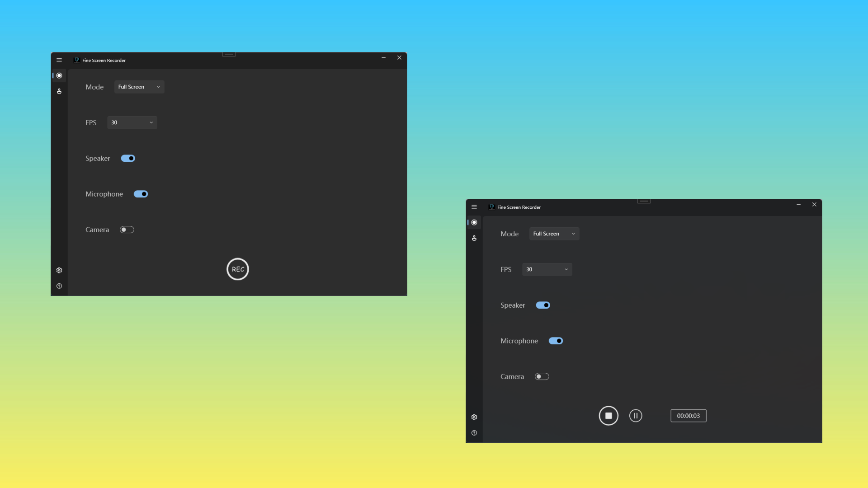Screen dimensions: 868x488
Task: Open the hamburger menu in the recording window
Action: pos(474,206)
